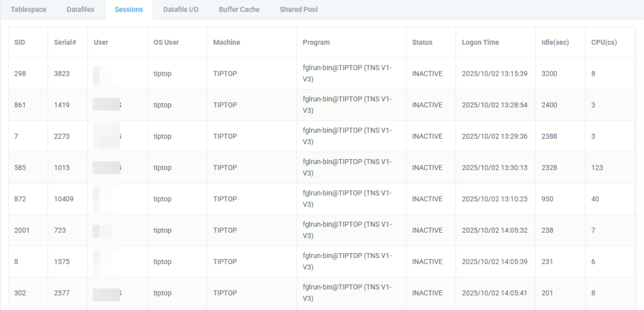Click SID 2001 in the sessions table
Screen dimensions: 644x310
(22, 230)
